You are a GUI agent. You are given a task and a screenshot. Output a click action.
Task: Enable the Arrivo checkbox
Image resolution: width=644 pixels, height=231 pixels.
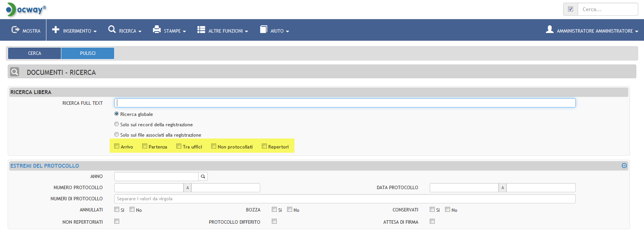tap(117, 146)
